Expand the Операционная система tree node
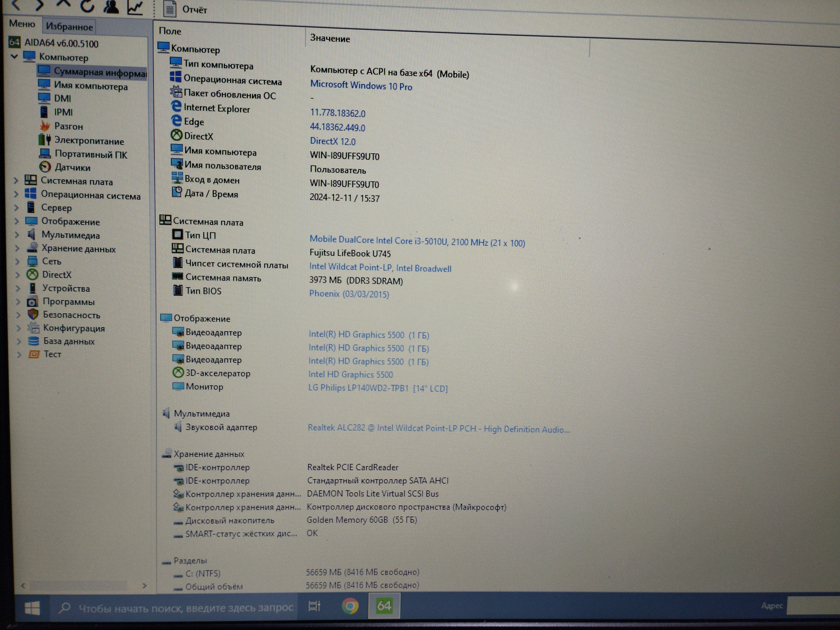This screenshot has height=630, width=840. 17,194
